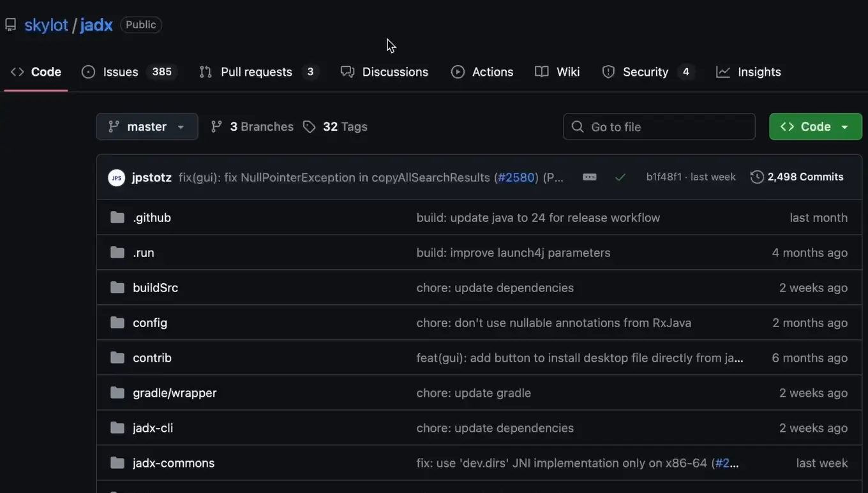Open the config folder
Image resolution: width=868 pixels, height=493 pixels.
click(150, 323)
